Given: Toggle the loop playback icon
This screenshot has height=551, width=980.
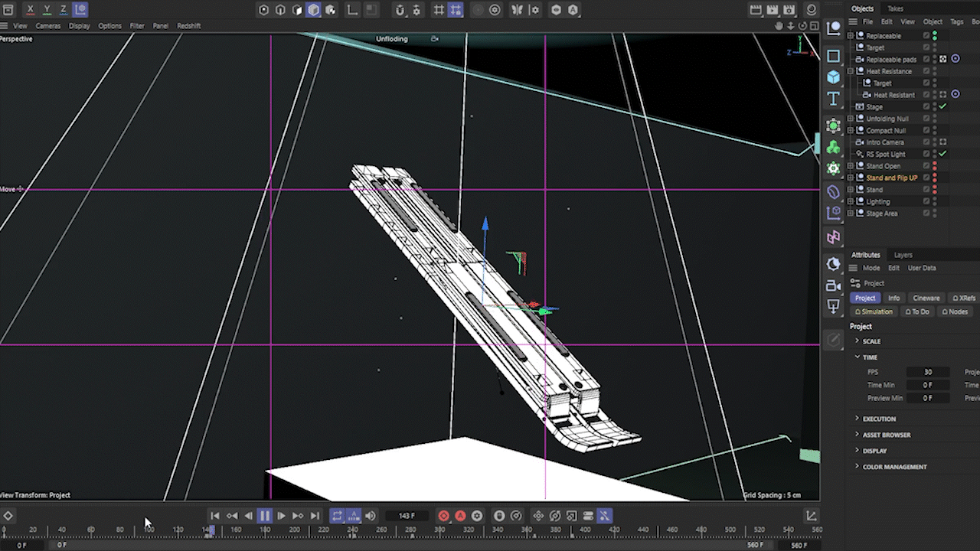Looking at the screenshot, I should coord(337,516).
